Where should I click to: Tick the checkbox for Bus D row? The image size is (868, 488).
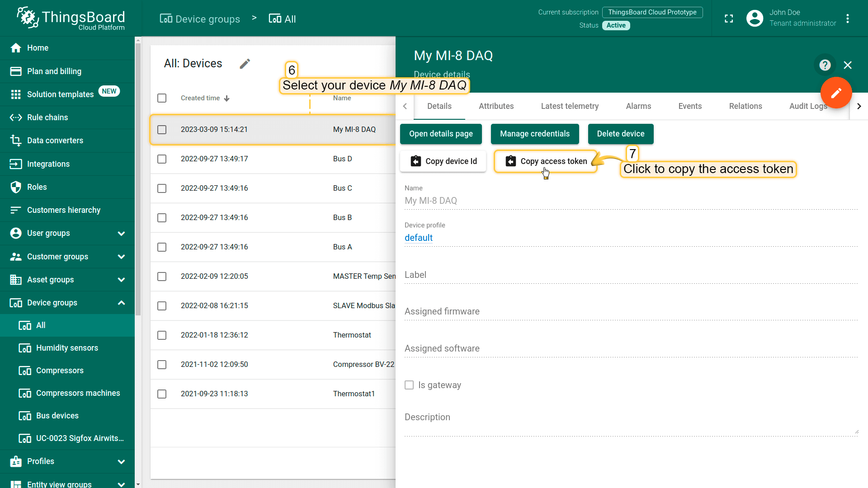coord(162,159)
